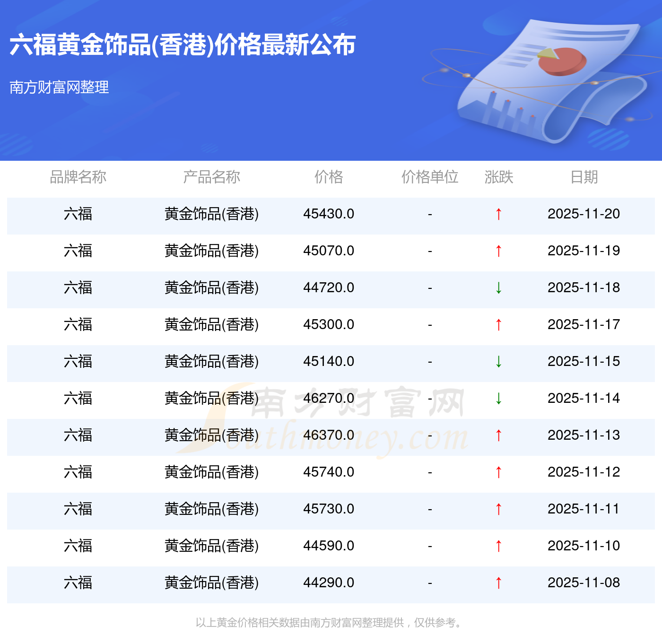Click the 价格单位 column header

point(430,177)
